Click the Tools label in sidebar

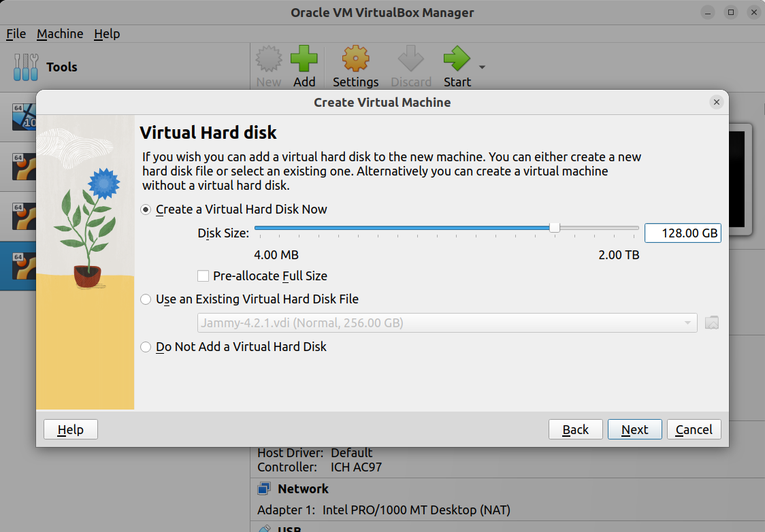[x=61, y=67]
